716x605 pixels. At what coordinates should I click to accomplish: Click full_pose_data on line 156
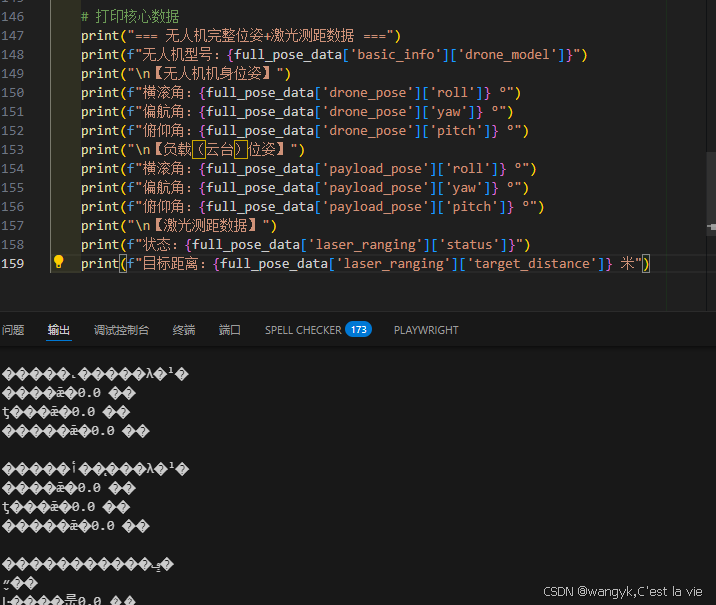click(x=260, y=207)
